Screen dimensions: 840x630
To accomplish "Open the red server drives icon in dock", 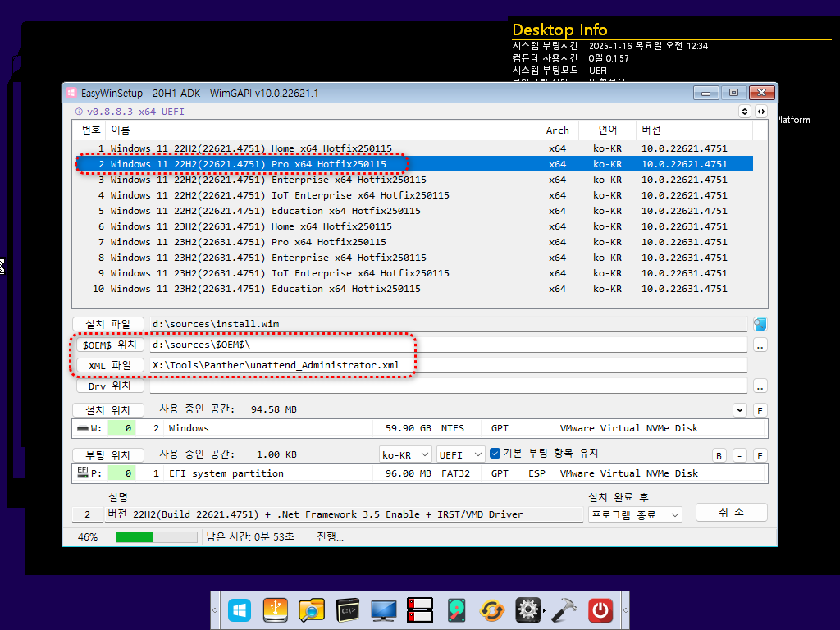I will tap(420, 610).
